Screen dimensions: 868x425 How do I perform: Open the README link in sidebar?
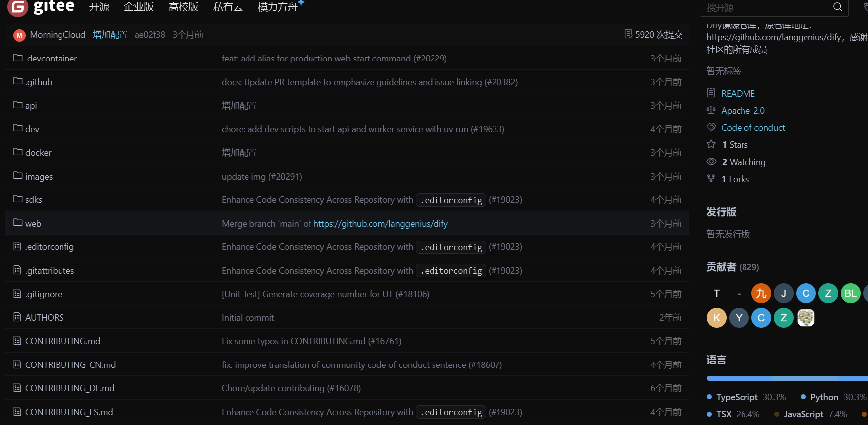[738, 93]
